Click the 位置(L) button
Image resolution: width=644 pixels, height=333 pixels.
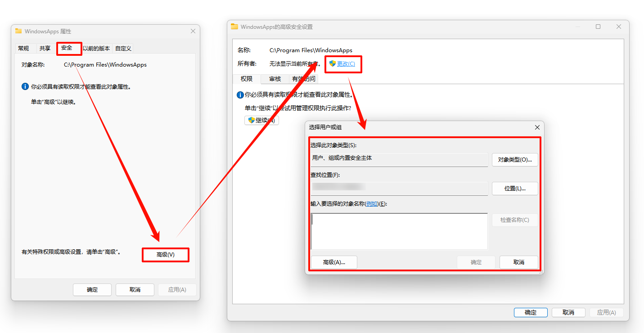[x=515, y=188]
